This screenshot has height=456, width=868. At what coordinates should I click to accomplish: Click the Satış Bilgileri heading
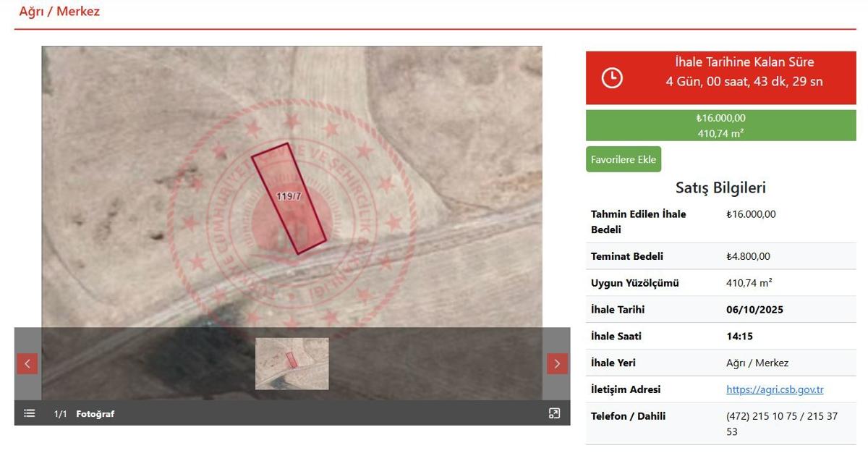(x=720, y=187)
